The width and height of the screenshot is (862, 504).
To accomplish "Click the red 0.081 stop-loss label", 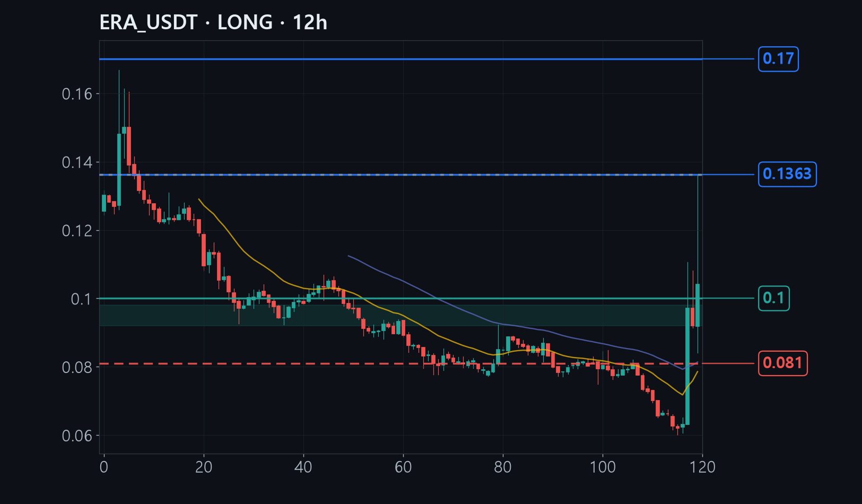I will click(x=783, y=363).
